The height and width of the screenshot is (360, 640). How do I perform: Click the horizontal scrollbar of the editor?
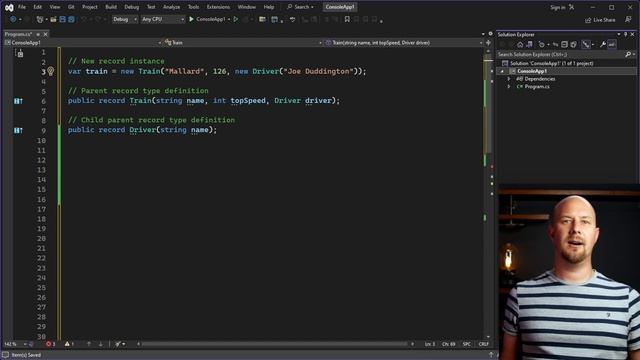(276, 344)
